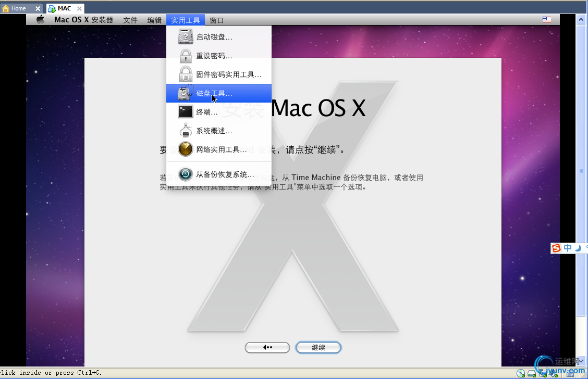Viewport: 588px width, 379px height.
Task: Select 从备份恢复系统… Time Machine entry
Action: click(219, 174)
